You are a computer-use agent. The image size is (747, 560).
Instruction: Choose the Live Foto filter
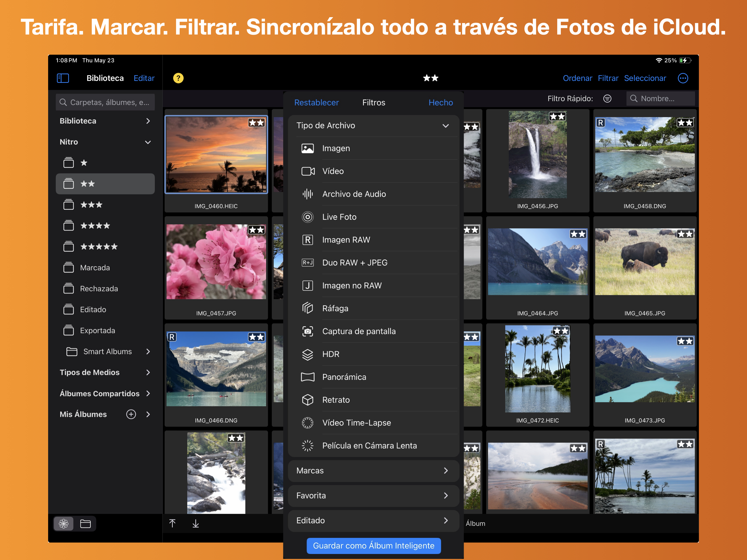pos(373,217)
